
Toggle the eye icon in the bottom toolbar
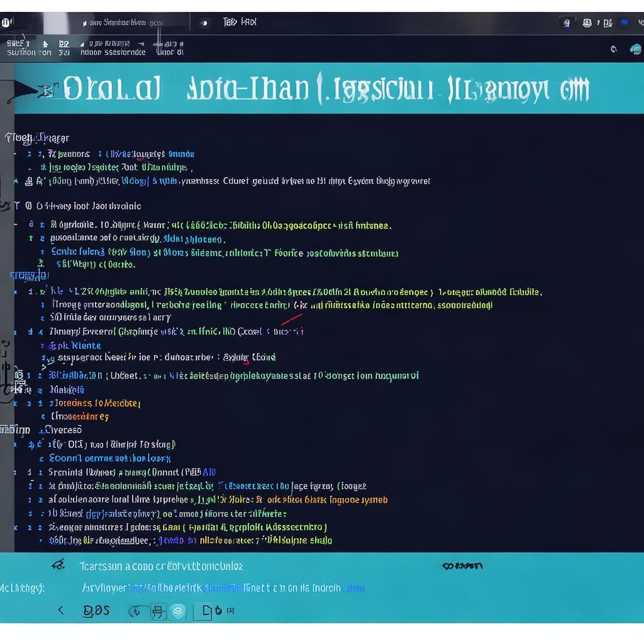click(178, 611)
